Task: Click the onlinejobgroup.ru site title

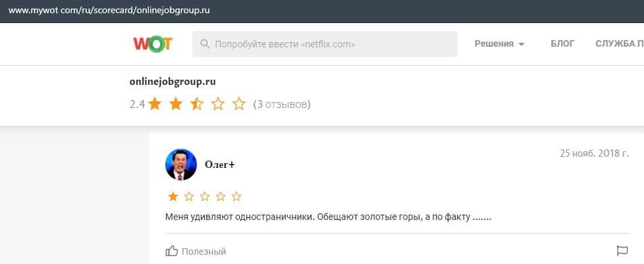Action: tap(173, 82)
